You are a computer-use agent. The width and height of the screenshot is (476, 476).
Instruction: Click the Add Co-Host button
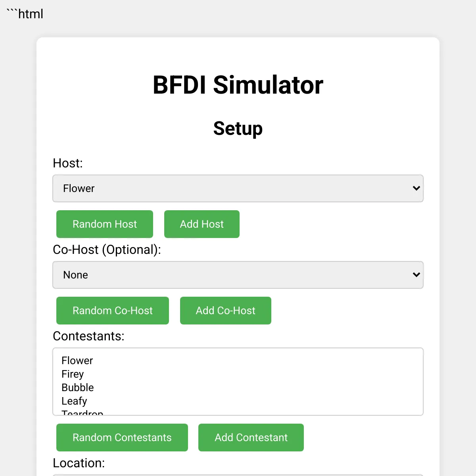225,311
